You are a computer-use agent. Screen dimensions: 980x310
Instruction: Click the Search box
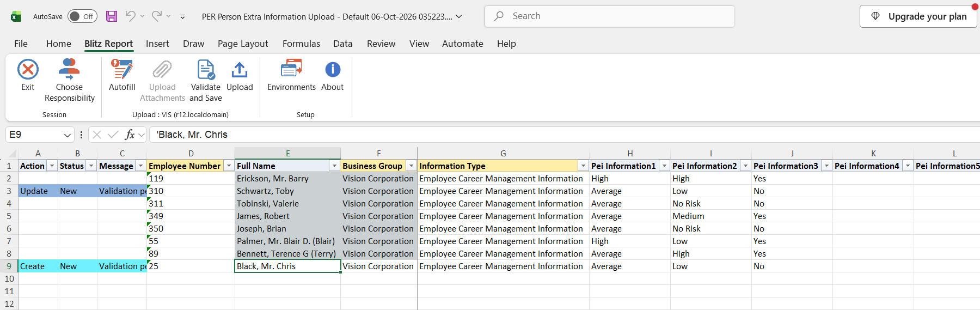610,16
